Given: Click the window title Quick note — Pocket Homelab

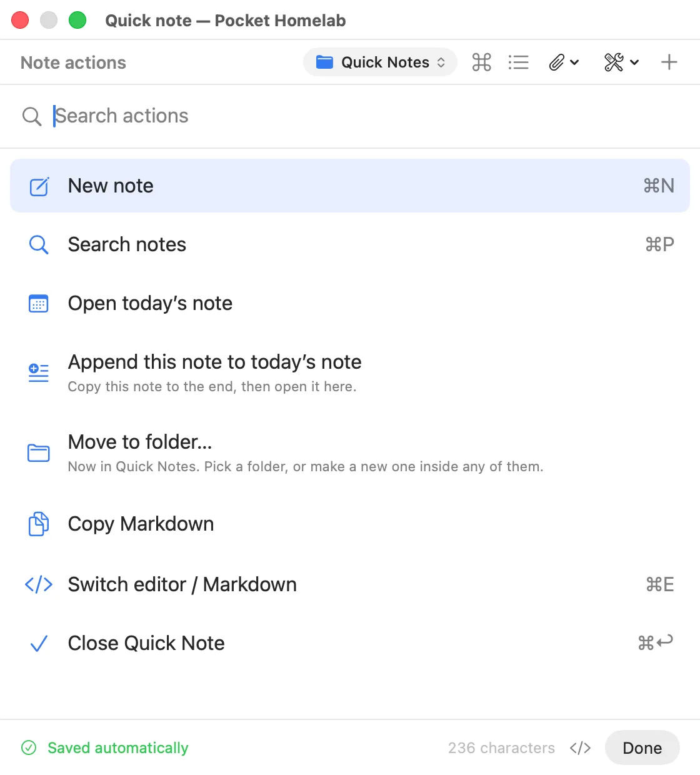Looking at the screenshot, I should [225, 21].
